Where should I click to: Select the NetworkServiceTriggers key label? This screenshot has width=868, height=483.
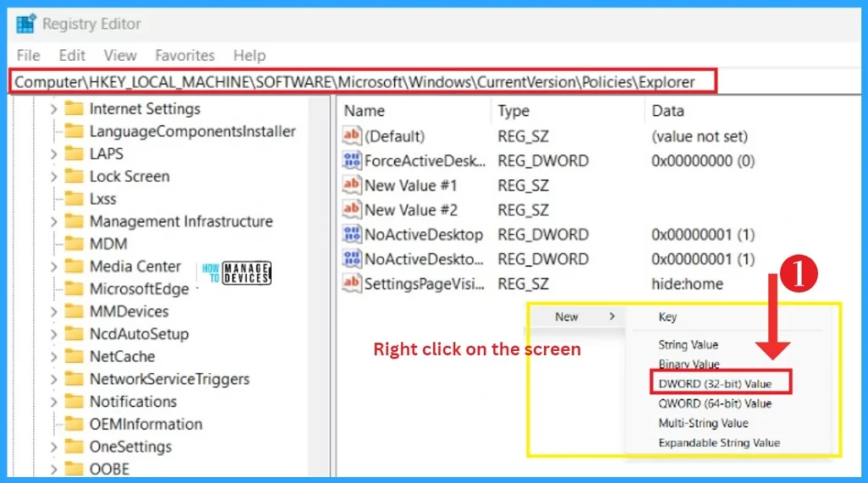pos(170,379)
